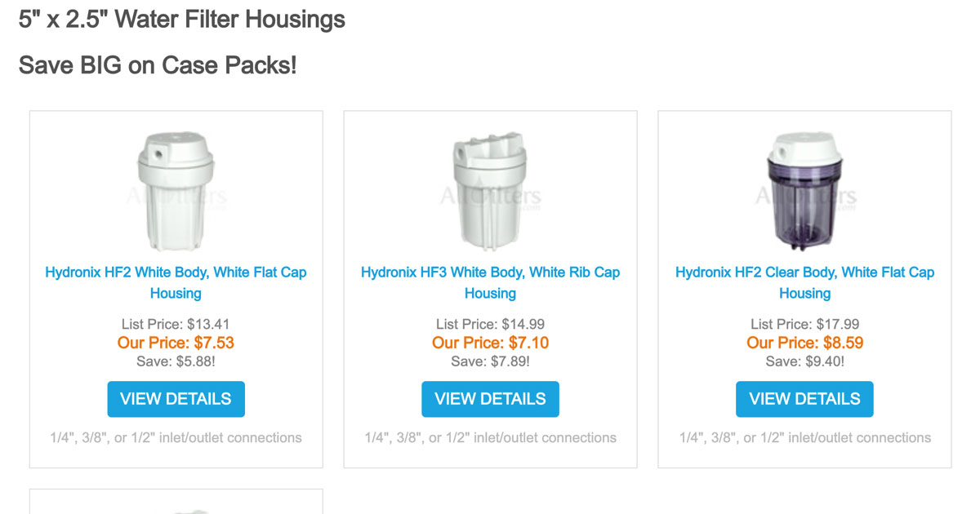
Task: Click List Price $13.41 under first product
Action: click(176, 324)
